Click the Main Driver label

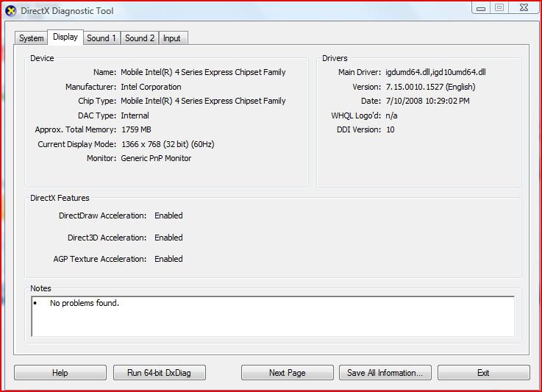coord(360,72)
